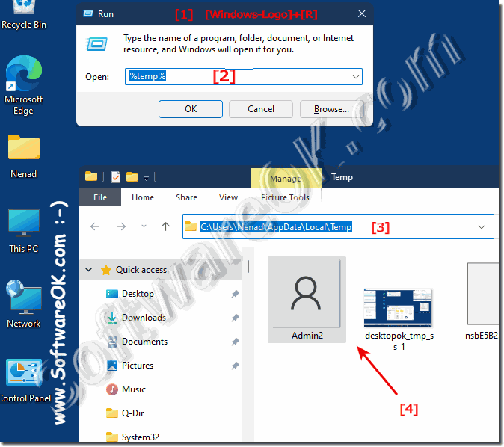The image size is (504, 447).
Task: Unpin Pictures using its pin icon
Action: pyautogui.click(x=235, y=366)
